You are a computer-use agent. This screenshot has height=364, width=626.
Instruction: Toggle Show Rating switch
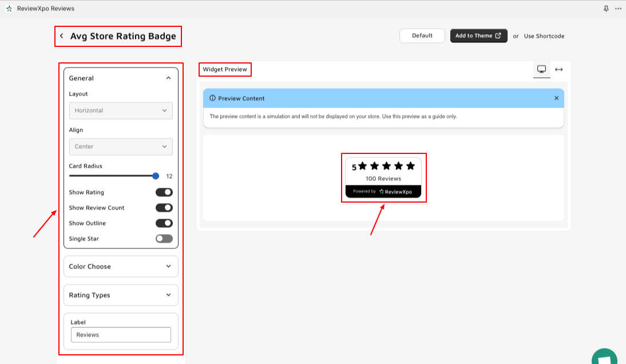[x=164, y=192]
